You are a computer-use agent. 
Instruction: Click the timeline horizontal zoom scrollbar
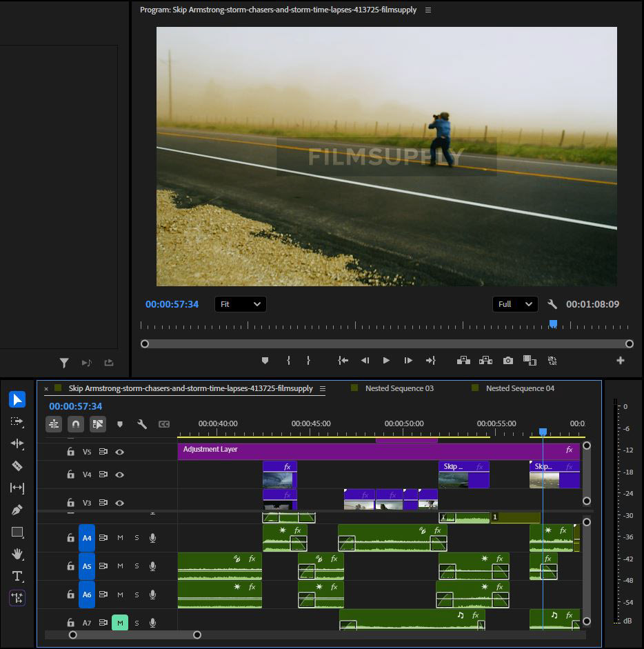pyautogui.click(x=135, y=635)
